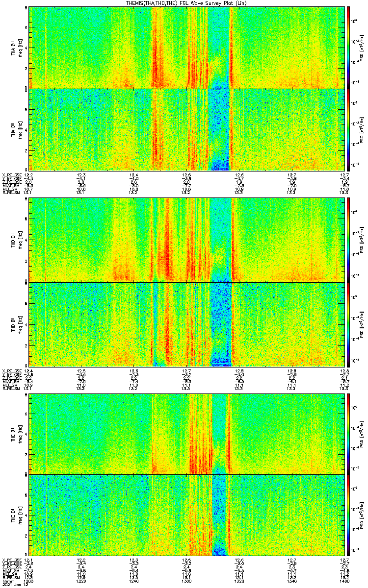The width and height of the screenshot is (368, 588).
Task: Click the THA B-parallel spectrogram panel
Action: coord(186,129)
